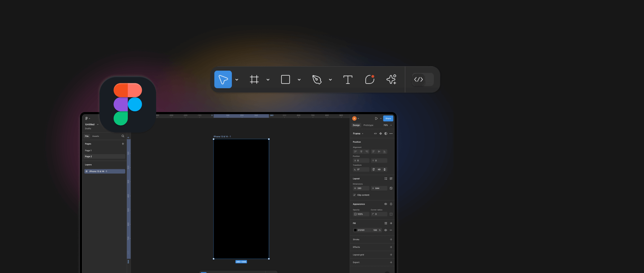Click the Drafts location link
This screenshot has width=644, height=273.
click(88, 129)
